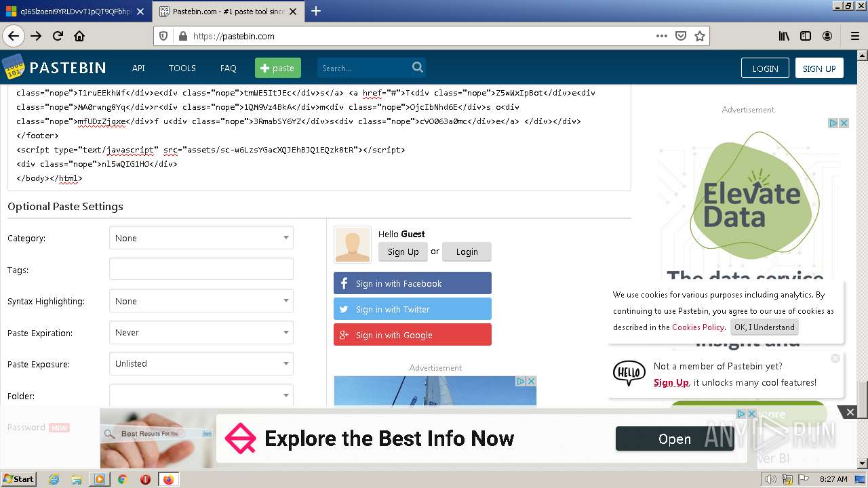Click the Open button in banner ad
This screenshot has height=488, width=868.
675,439
